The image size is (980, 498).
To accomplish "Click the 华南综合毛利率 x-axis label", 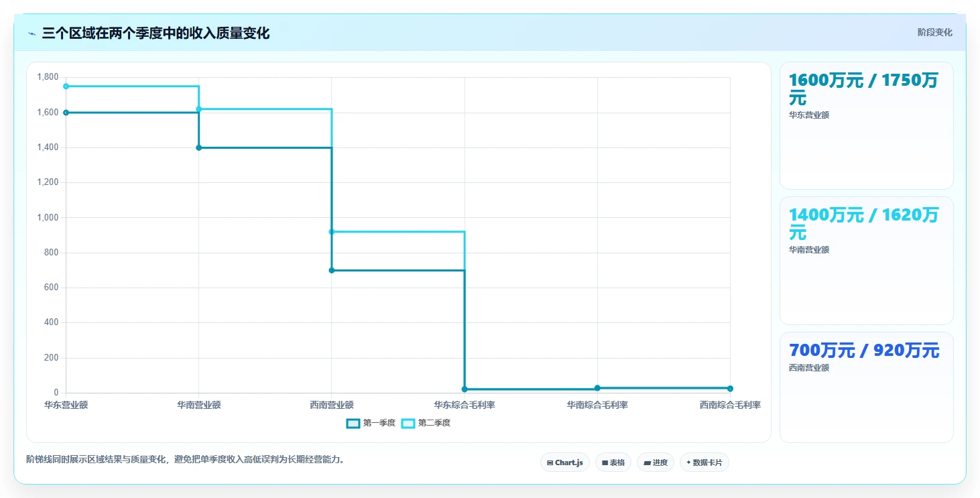I will click(x=597, y=405).
